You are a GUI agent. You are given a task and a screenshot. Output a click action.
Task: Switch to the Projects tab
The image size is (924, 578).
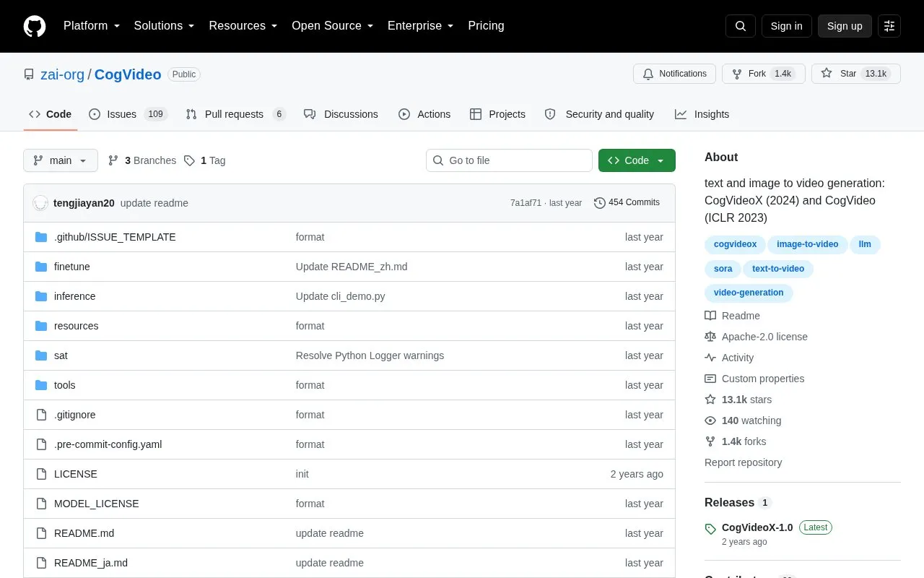point(497,114)
